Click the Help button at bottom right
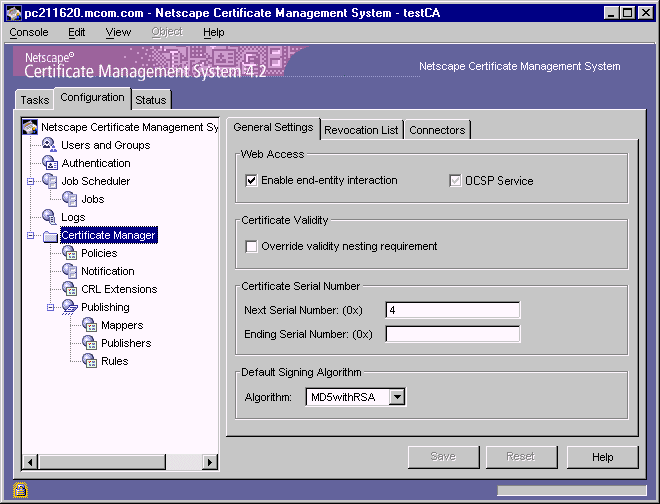The image size is (660, 504). click(x=602, y=457)
